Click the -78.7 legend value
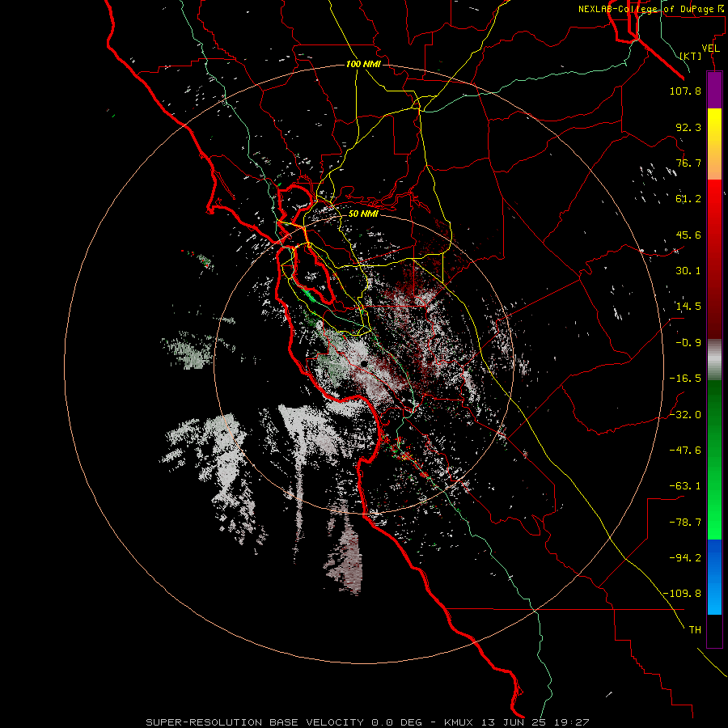Viewport: 728px width, 728px height. [x=685, y=523]
